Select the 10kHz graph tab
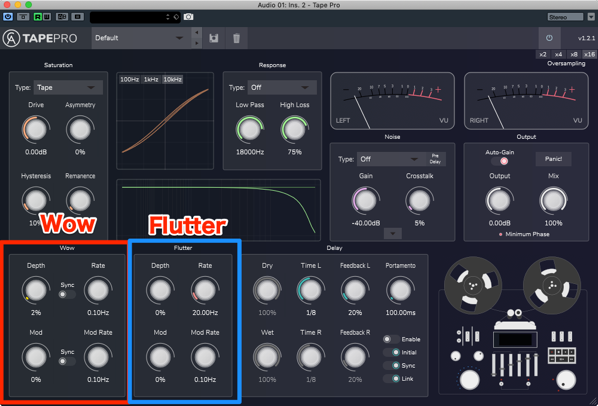Image resolution: width=598 pixels, height=406 pixels. point(172,79)
